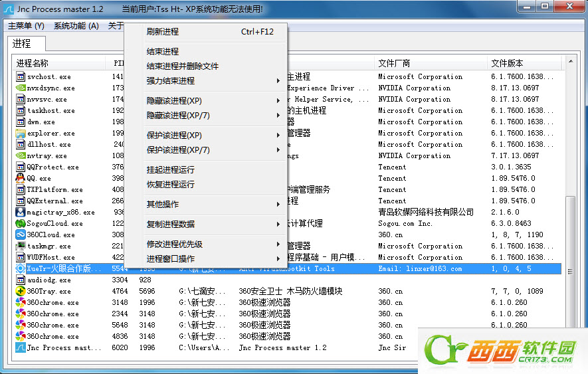588x374 pixels.
Task: Click the svchost.exe process icon
Action: (x=20, y=76)
